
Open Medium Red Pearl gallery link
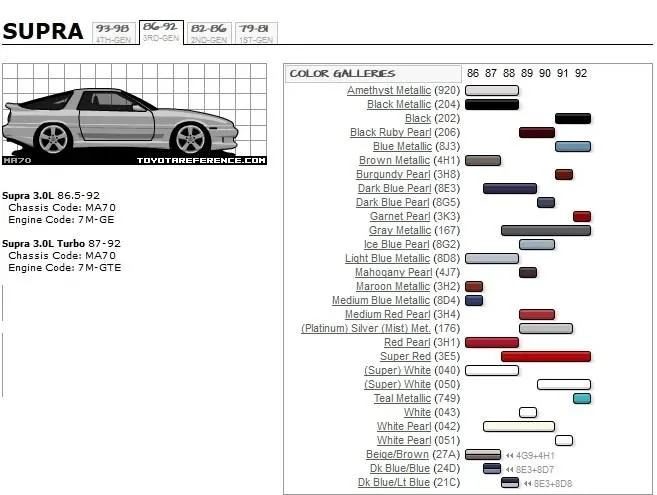[388, 314]
